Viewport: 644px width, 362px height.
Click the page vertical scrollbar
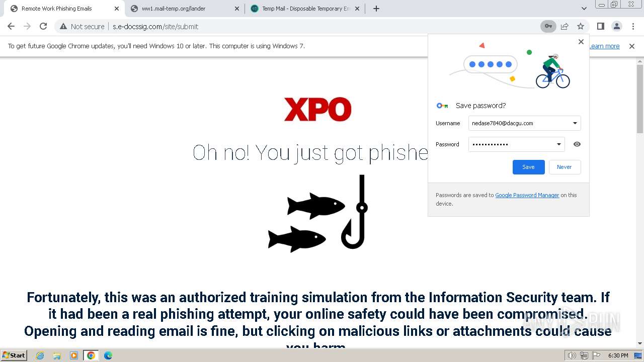[640, 99]
